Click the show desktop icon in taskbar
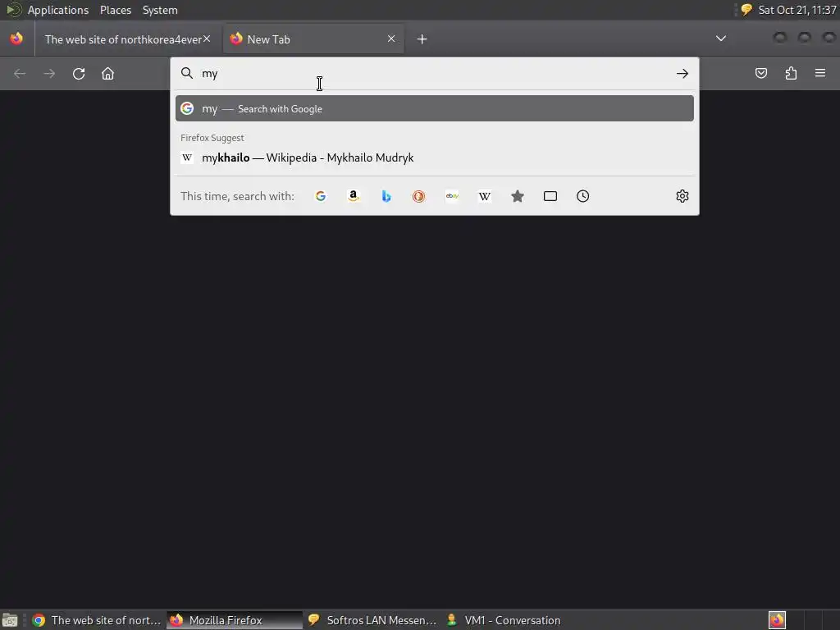Viewport: 840px width, 630px height. tap(10, 620)
